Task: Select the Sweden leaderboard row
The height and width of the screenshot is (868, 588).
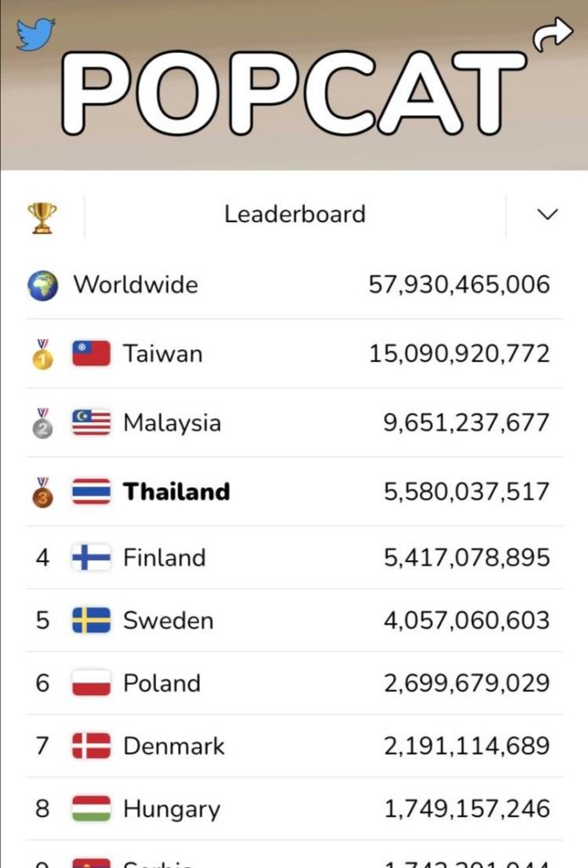Action: pos(294,620)
